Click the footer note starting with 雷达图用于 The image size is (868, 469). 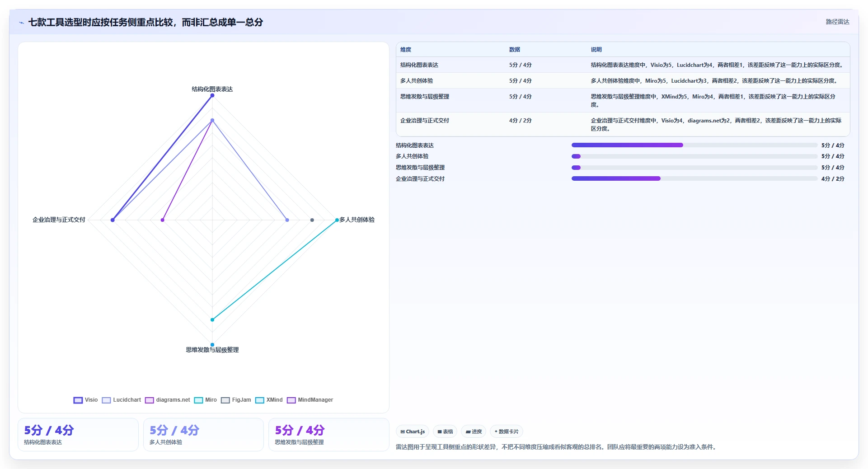pos(557,447)
